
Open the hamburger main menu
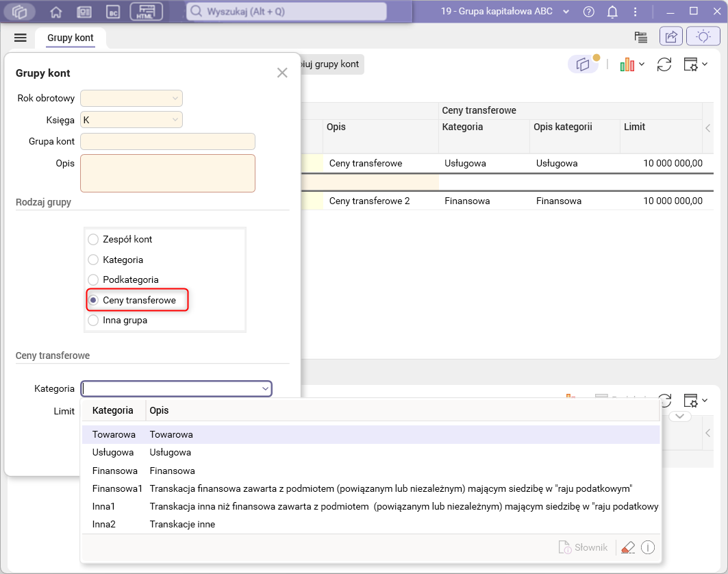tap(21, 38)
